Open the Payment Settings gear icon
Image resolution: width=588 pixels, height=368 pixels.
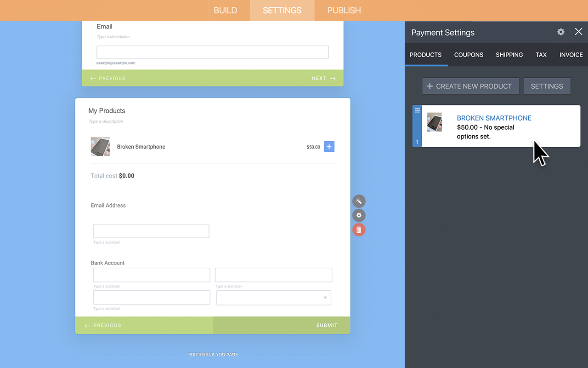click(560, 32)
